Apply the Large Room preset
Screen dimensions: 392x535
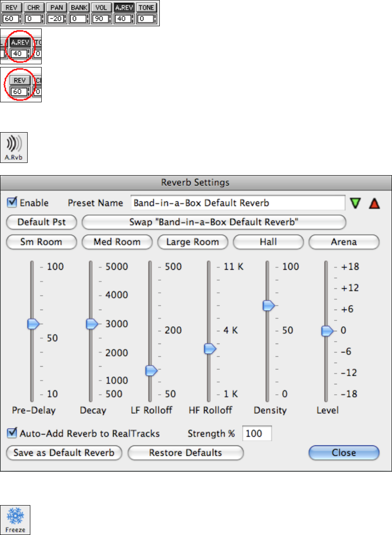point(192,242)
